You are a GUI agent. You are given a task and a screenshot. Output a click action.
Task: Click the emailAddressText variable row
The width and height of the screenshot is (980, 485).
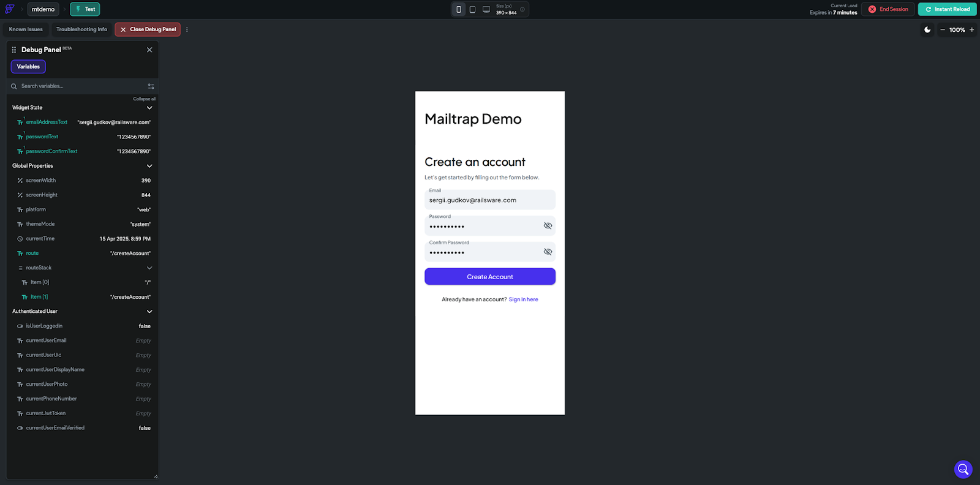tap(83, 122)
